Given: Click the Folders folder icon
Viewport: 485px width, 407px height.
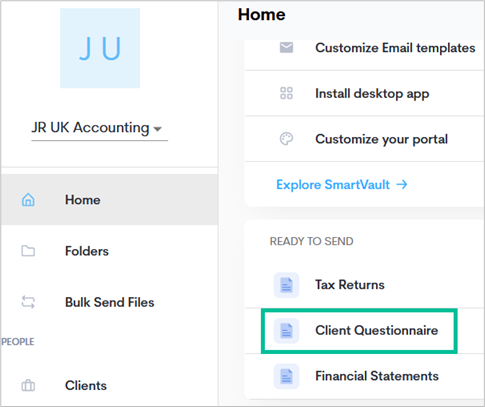Looking at the screenshot, I should click(28, 251).
